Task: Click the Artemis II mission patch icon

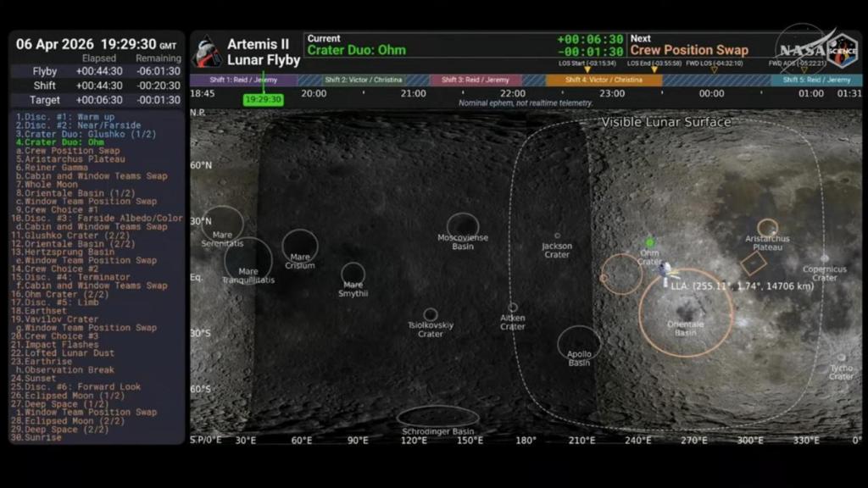Action: (207, 52)
